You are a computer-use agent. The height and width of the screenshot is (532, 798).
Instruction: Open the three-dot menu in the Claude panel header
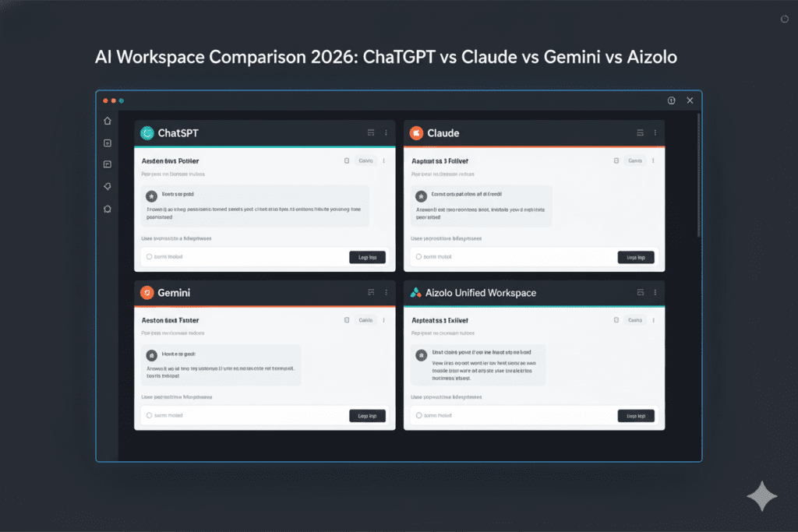(655, 132)
